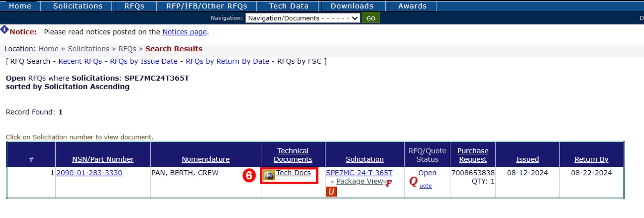Click the return by date 08-22-2024
This screenshot has height=218, width=644.
coord(591,173)
